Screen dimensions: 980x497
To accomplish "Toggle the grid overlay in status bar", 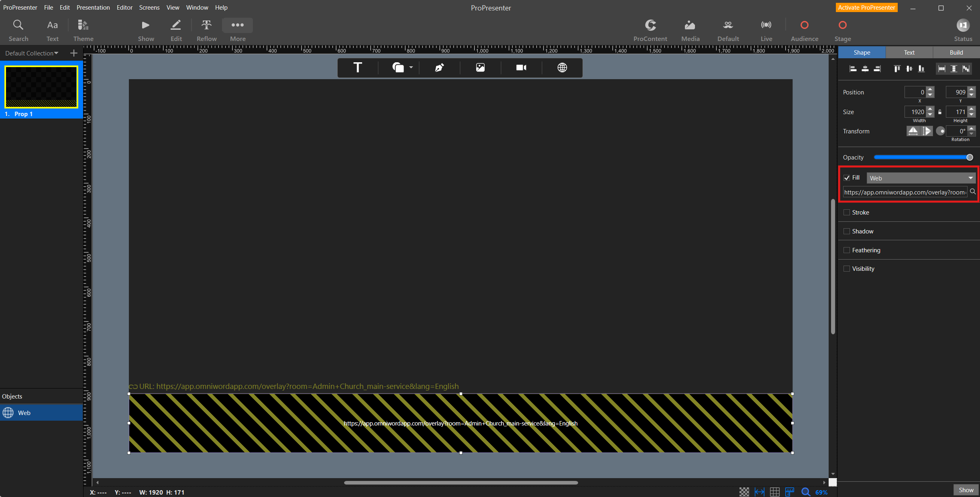I will (774, 492).
